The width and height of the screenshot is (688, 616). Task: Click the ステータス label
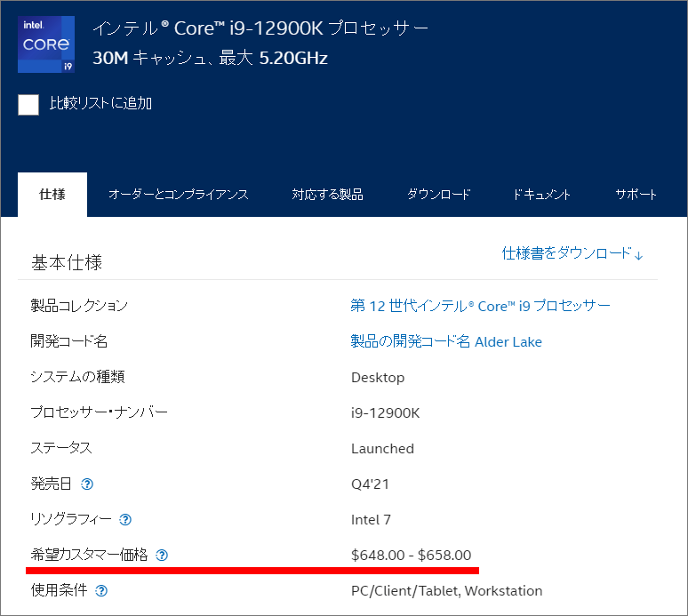pyautogui.click(x=61, y=447)
